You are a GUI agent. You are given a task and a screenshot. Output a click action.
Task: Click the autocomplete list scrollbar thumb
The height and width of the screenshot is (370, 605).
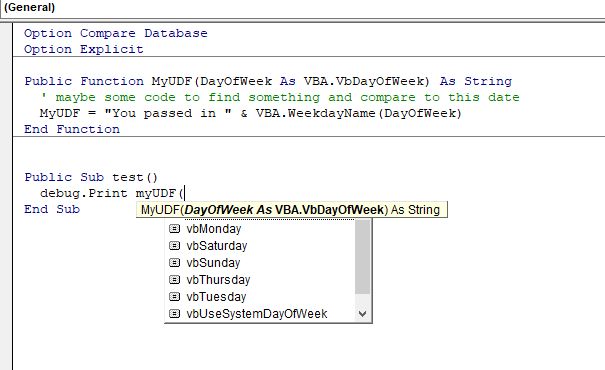coord(362,257)
